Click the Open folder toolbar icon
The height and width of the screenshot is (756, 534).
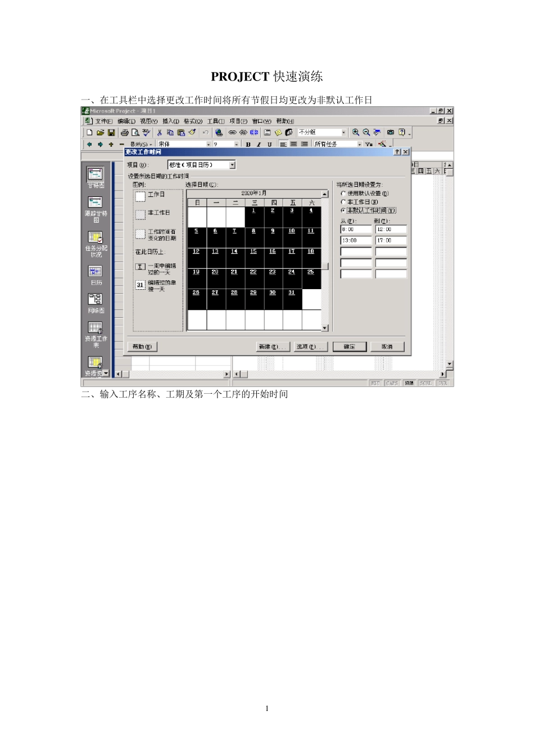click(x=100, y=132)
